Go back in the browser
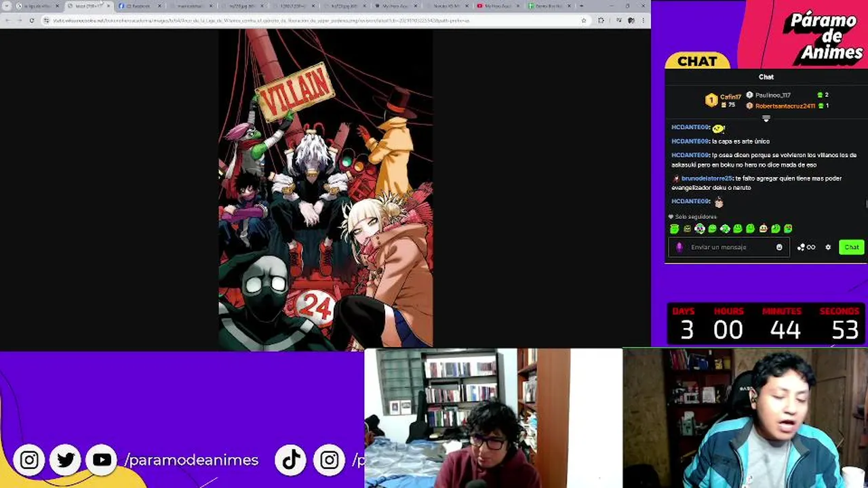 tap(7, 20)
